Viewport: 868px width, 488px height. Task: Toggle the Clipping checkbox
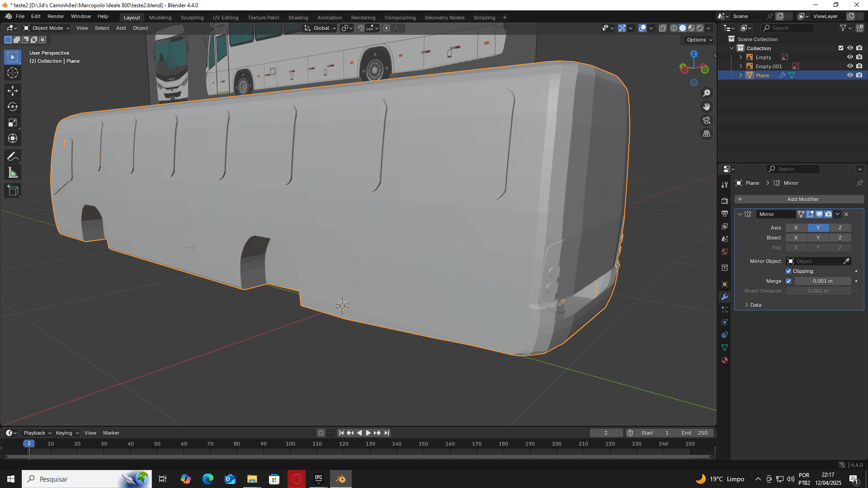[x=788, y=271]
